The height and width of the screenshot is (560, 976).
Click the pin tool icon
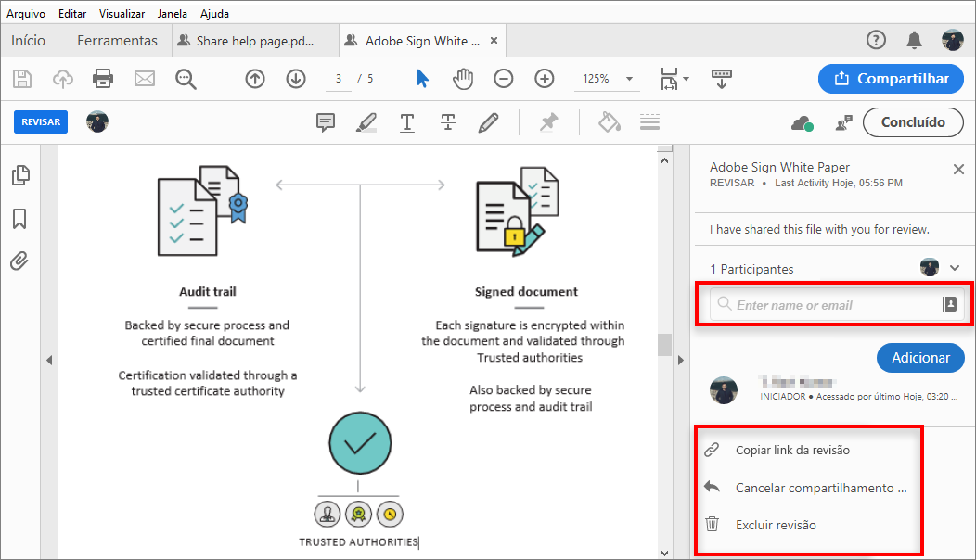tap(548, 122)
